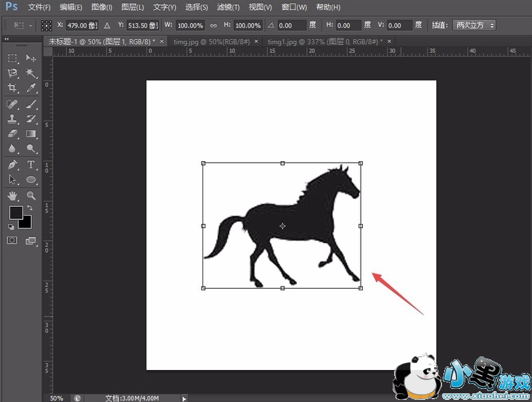Click the foreground color swatch
The height and width of the screenshot is (402, 532).
[x=15, y=213]
